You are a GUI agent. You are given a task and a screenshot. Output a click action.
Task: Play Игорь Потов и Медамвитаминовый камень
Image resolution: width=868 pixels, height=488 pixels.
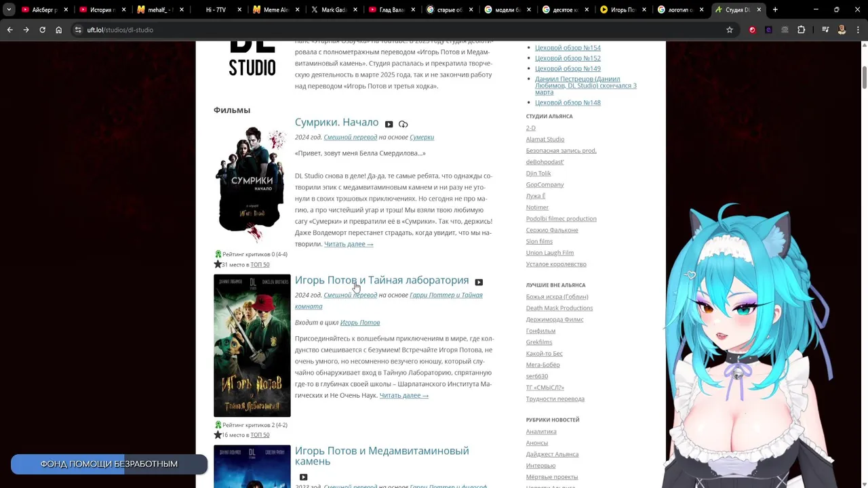pyautogui.click(x=303, y=477)
